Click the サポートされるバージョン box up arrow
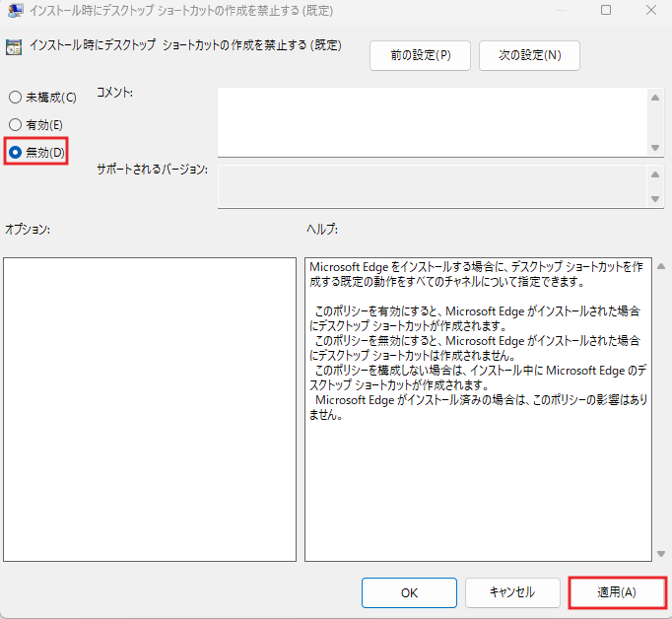672x619 pixels. tap(655, 174)
